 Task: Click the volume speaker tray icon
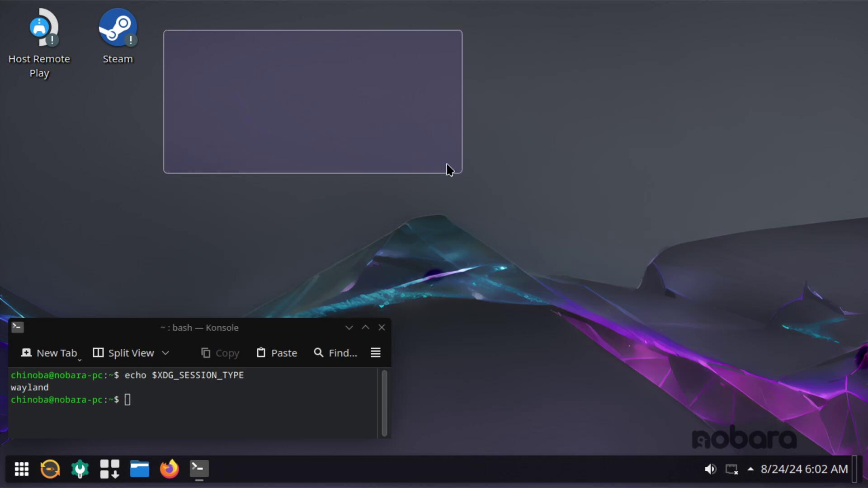click(710, 469)
